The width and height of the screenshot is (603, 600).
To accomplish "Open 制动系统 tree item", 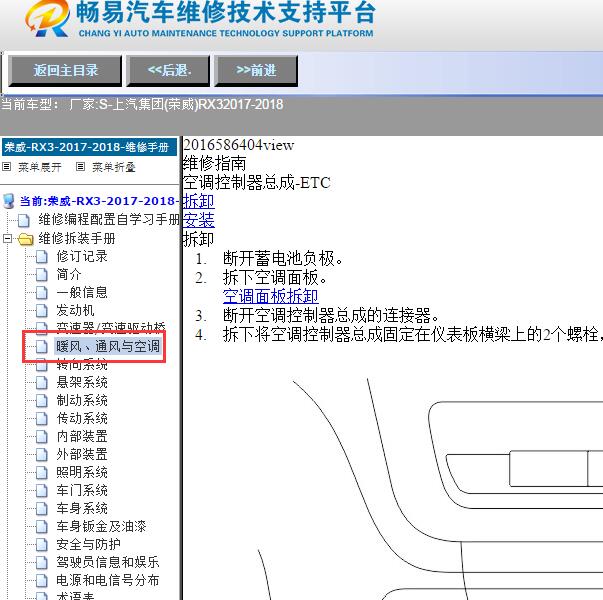I will (x=82, y=400).
